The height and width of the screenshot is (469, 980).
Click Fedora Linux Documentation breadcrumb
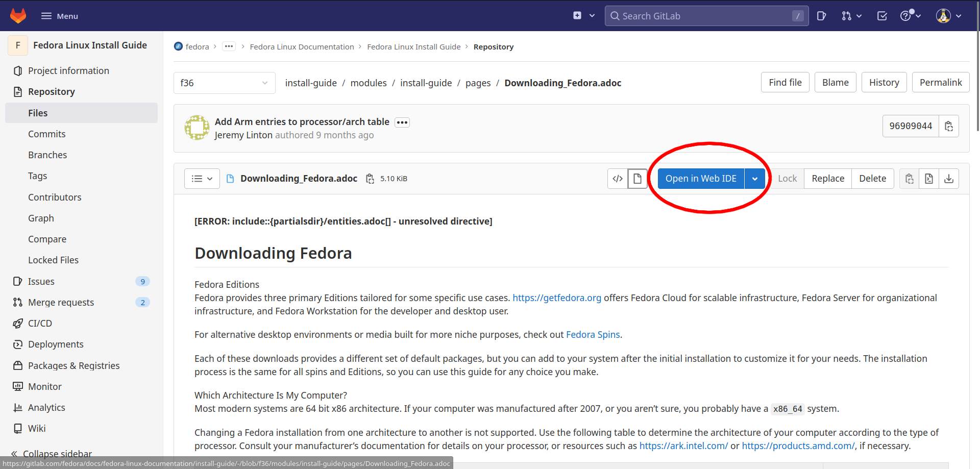pyautogui.click(x=302, y=46)
